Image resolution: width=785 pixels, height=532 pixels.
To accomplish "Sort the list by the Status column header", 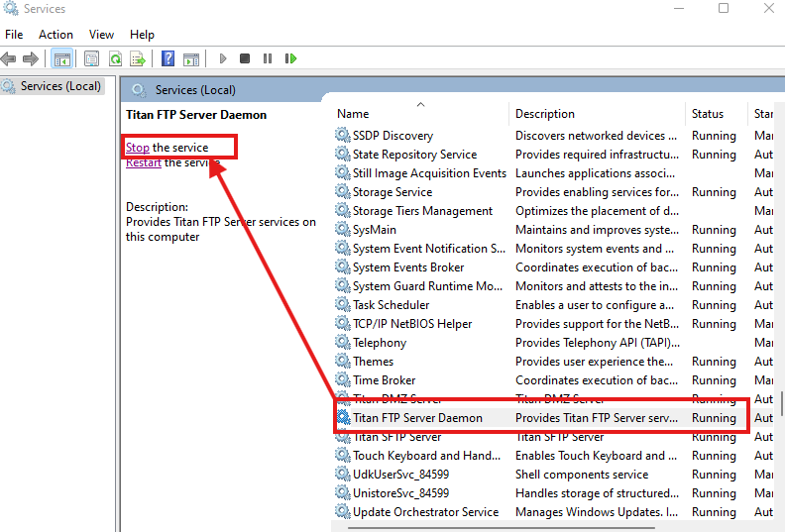I will pyautogui.click(x=708, y=114).
